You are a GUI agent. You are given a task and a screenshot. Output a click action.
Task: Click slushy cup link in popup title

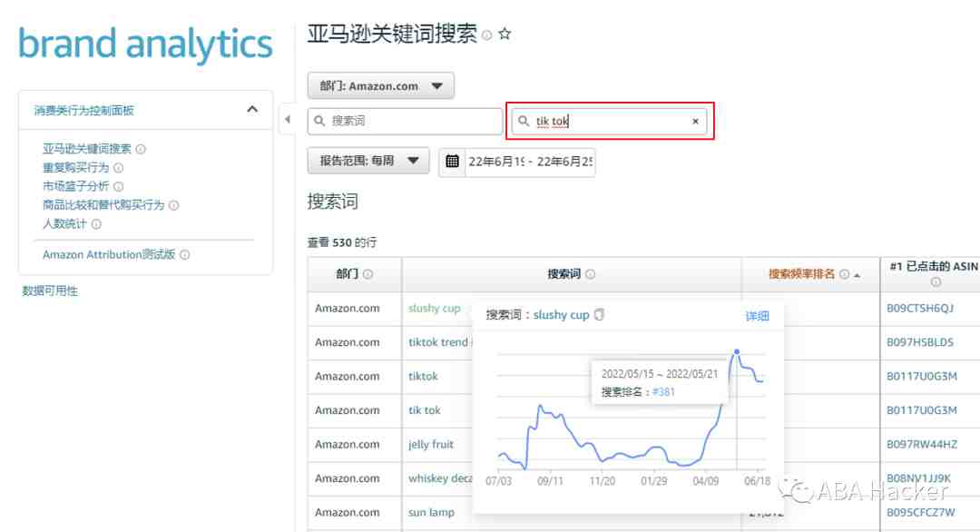point(562,315)
